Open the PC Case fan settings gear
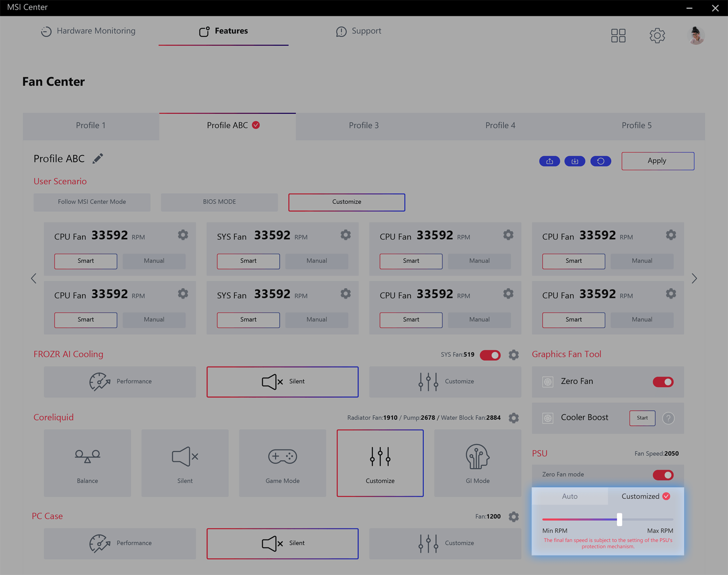The image size is (728, 575). point(513,517)
